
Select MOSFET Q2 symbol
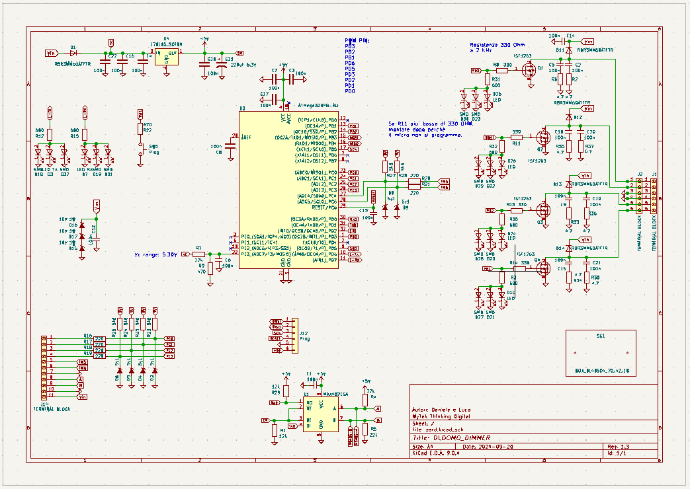pyautogui.click(x=544, y=138)
